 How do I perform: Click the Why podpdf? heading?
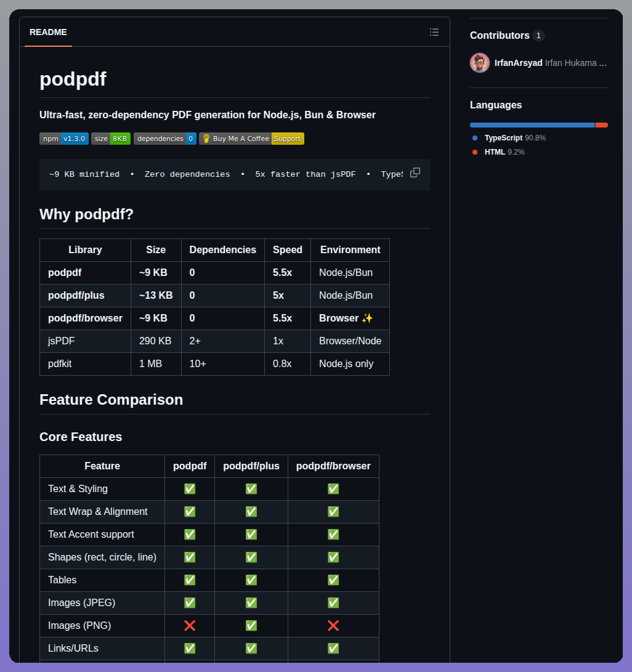point(87,214)
